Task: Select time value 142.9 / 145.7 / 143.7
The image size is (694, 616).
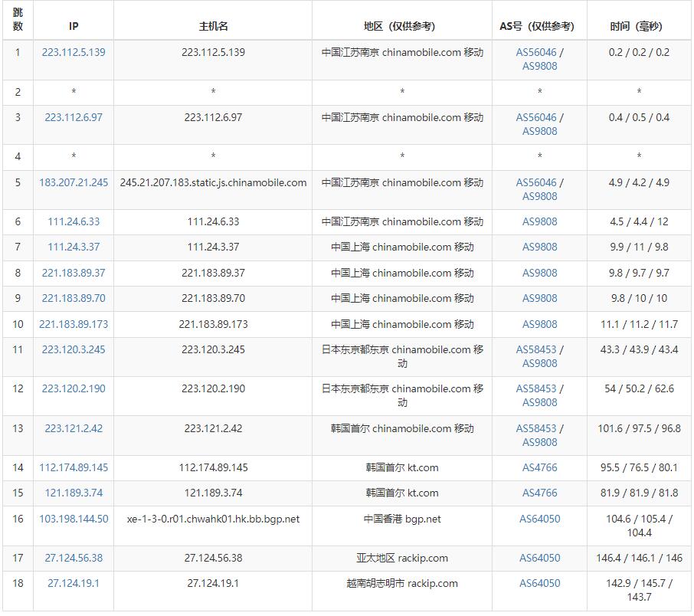Action: click(639, 590)
